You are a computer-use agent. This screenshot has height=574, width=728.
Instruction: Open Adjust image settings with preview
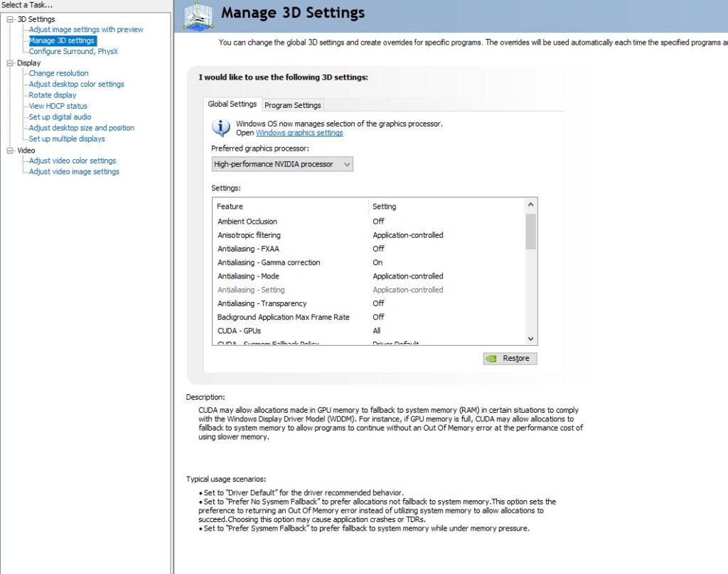(x=86, y=29)
